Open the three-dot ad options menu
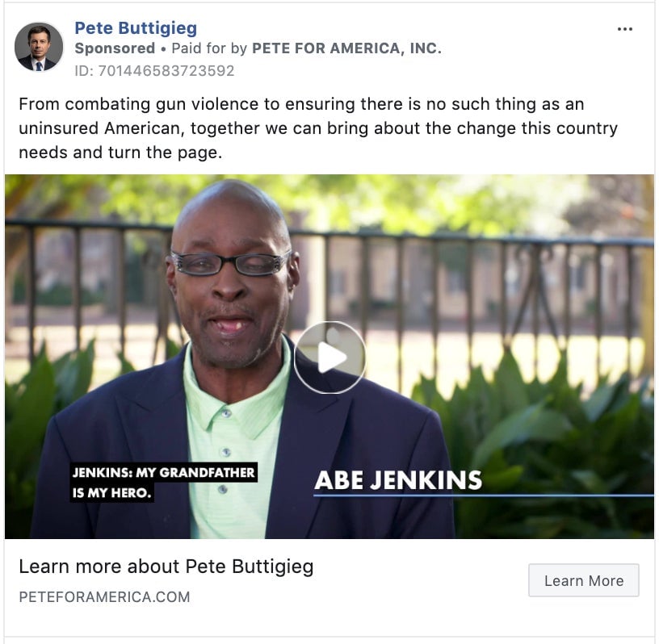659x644 pixels. (x=625, y=29)
